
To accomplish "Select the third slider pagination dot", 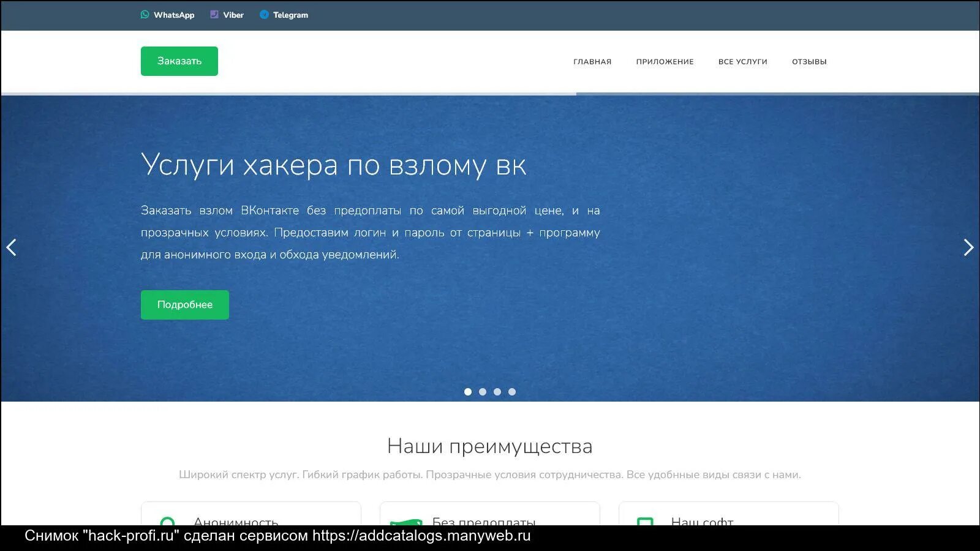I will point(497,392).
